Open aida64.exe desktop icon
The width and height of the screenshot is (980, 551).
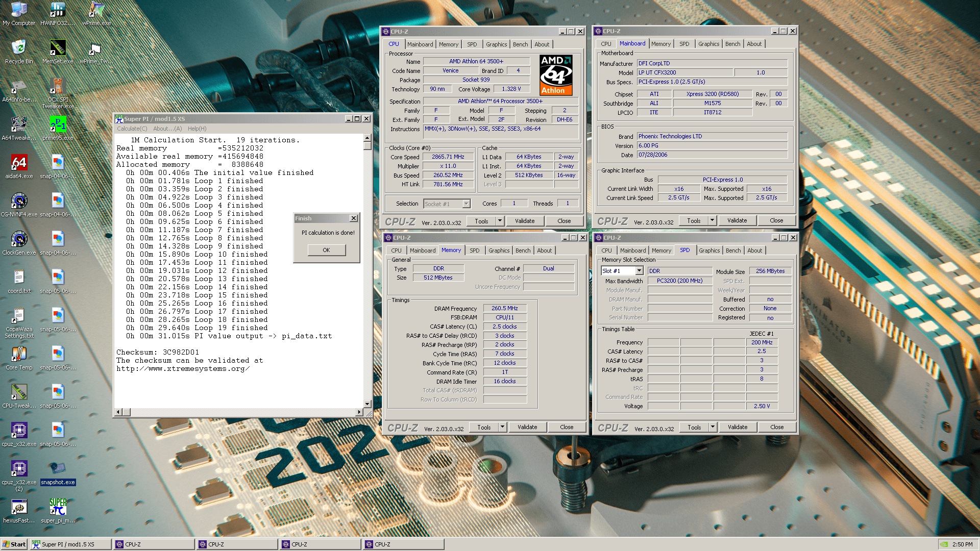coord(19,167)
